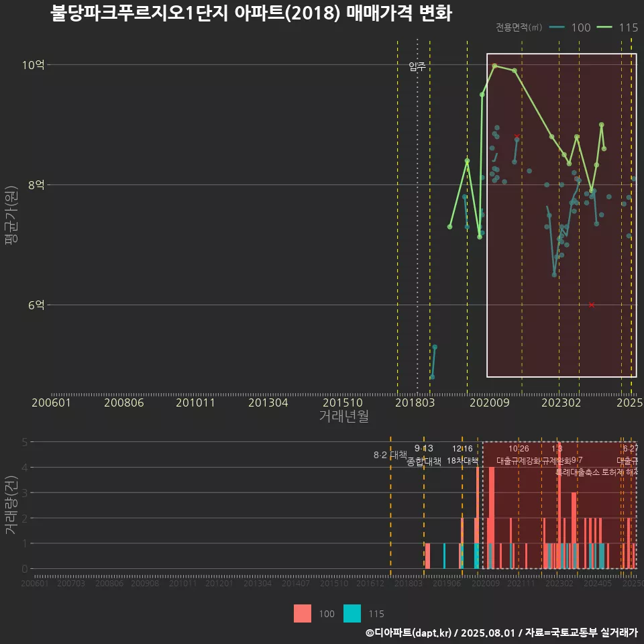Click 200703 on the volume chart x-axis
Image resolution: width=644 pixels, height=644 pixels.
click(70, 583)
